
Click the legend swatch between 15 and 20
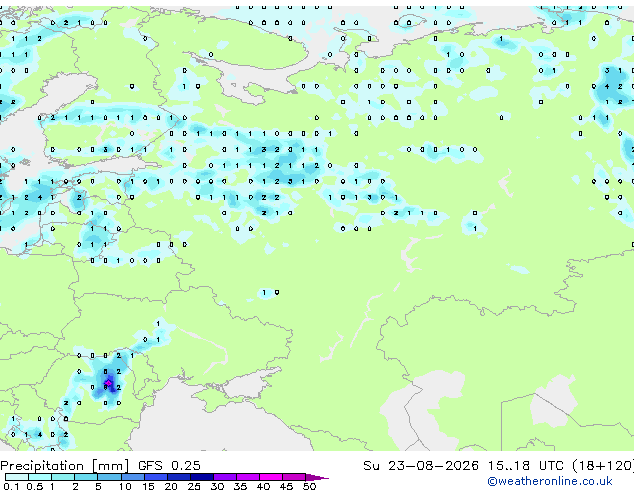tap(156, 477)
